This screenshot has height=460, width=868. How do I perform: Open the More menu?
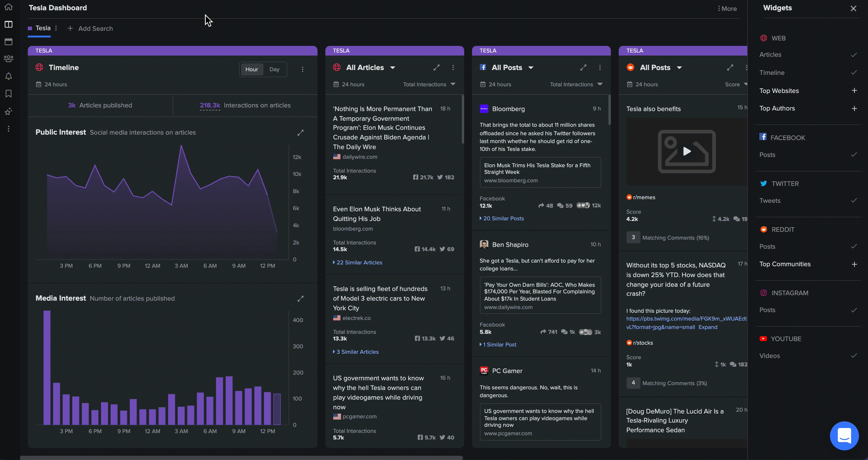click(x=727, y=9)
